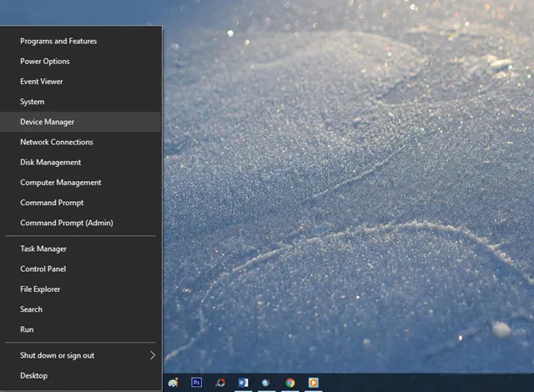Open Programs and Features
Screen dimensions: 534x392
tap(81, 41)
